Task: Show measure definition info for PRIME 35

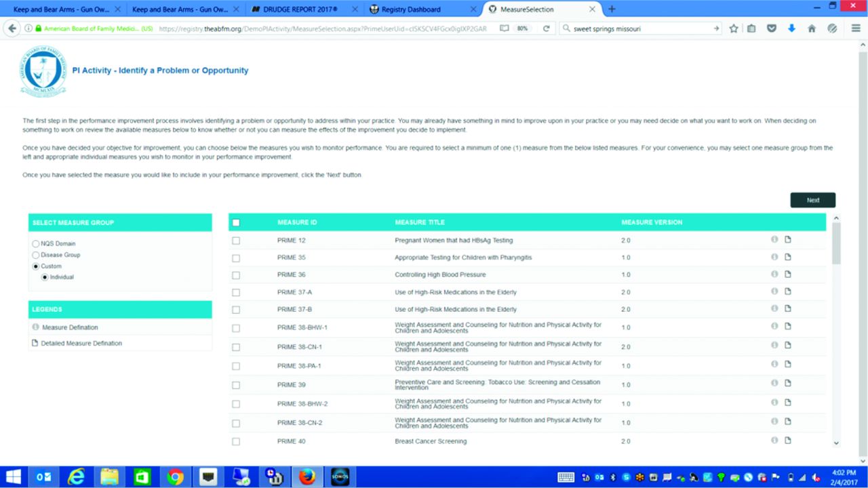Action: pos(774,257)
